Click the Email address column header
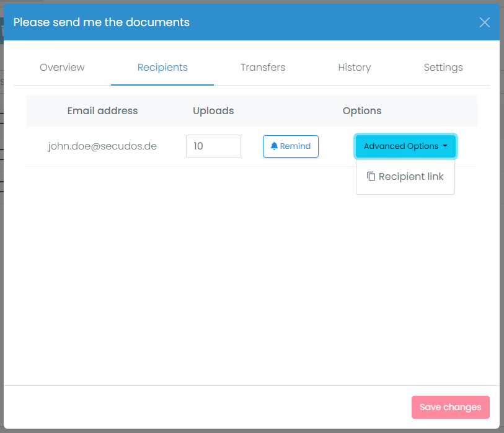Image resolution: width=504 pixels, height=433 pixels. click(102, 110)
